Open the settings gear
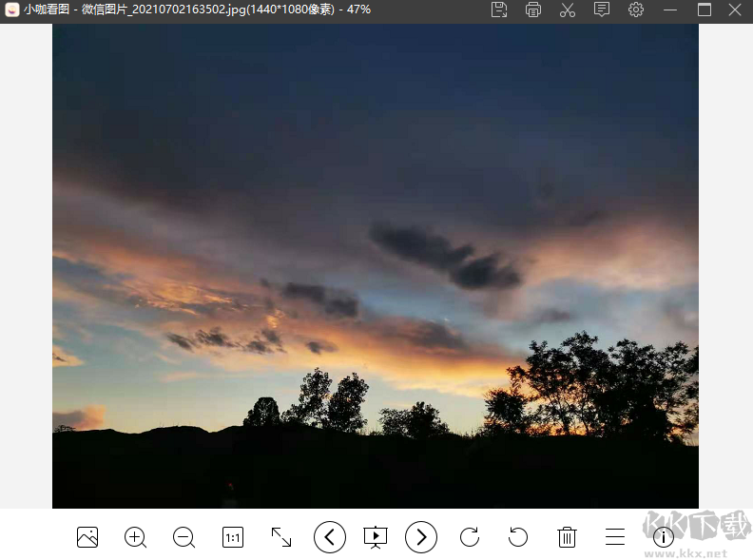 (636, 10)
